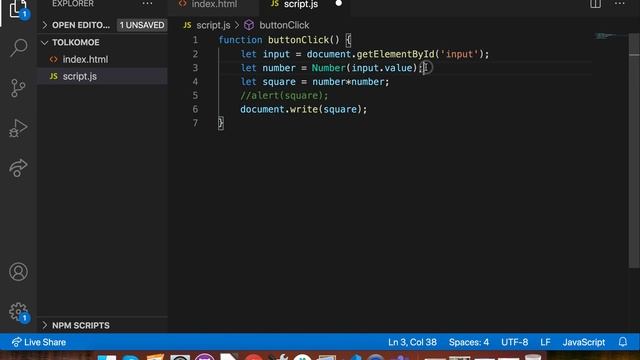640x360 pixels.
Task: Open Explorer panel more actions ellipsis
Action: (x=147, y=4)
